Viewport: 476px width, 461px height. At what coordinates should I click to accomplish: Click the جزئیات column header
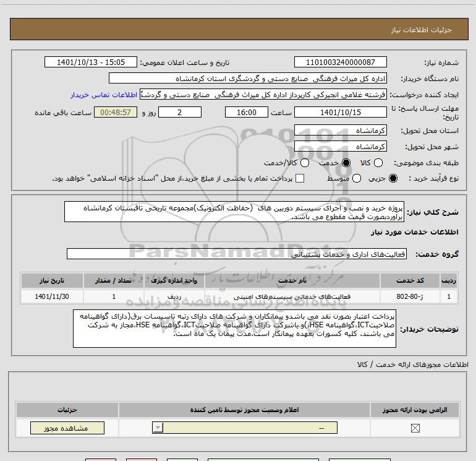click(x=67, y=410)
